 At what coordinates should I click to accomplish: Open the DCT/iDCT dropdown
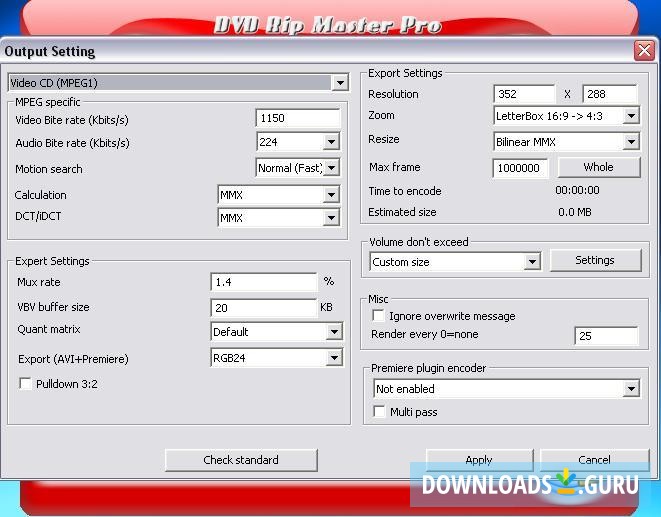coord(279,218)
